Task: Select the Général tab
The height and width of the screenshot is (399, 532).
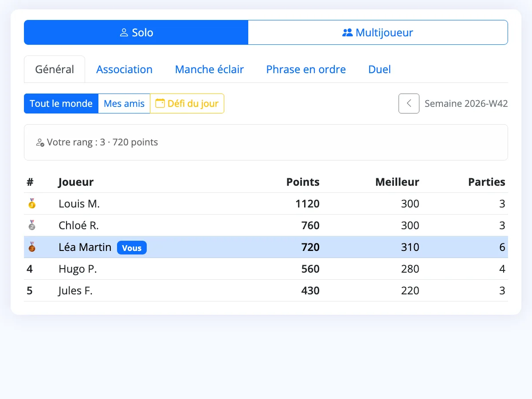Action: pos(55,70)
